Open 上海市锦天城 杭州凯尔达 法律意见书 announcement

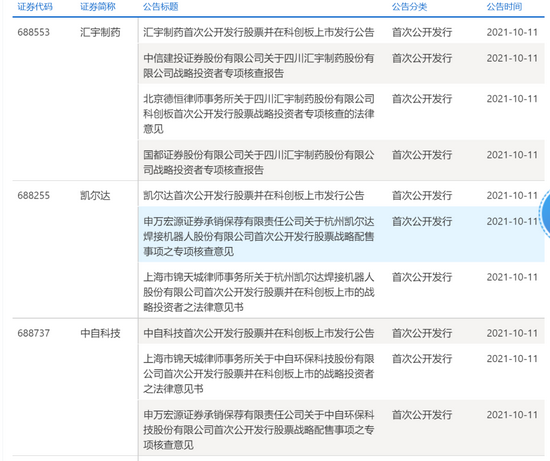pyautogui.click(x=259, y=292)
